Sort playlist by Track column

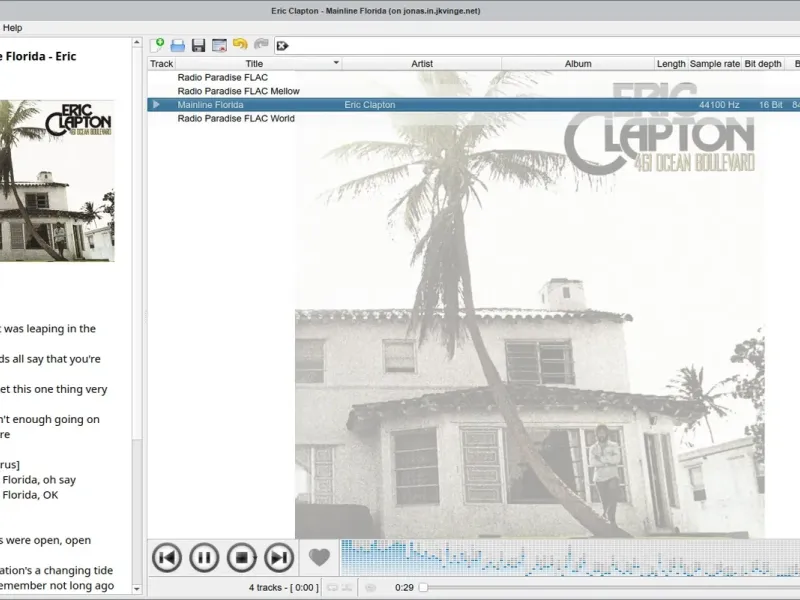pos(162,64)
